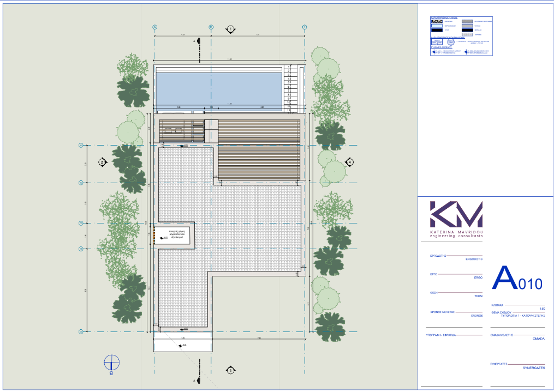Viewport: 554px width, 392px height.
Task: Click the Katerina Mavridou engineering consultants text
Action: (456, 234)
